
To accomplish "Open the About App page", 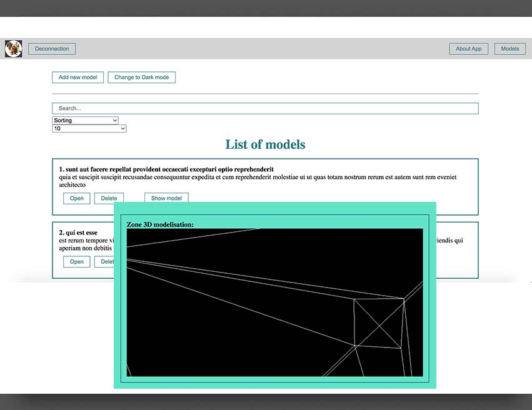I will (468, 49).
